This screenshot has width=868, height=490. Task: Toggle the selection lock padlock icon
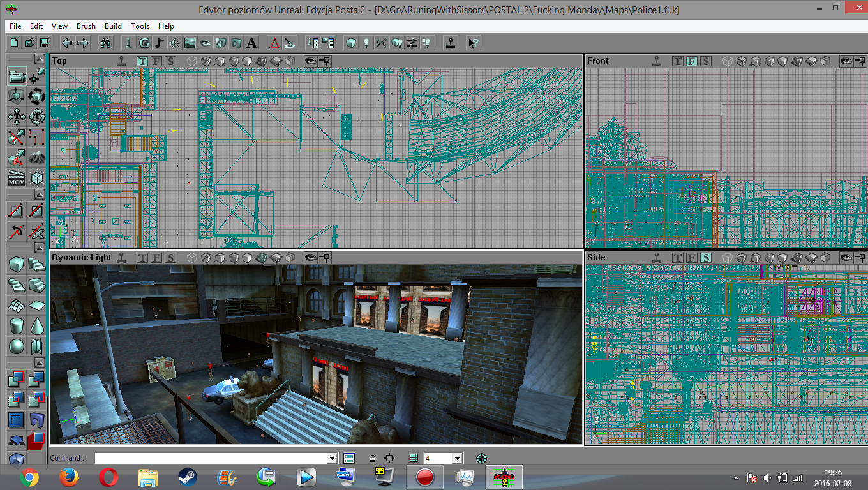[372, 458]
